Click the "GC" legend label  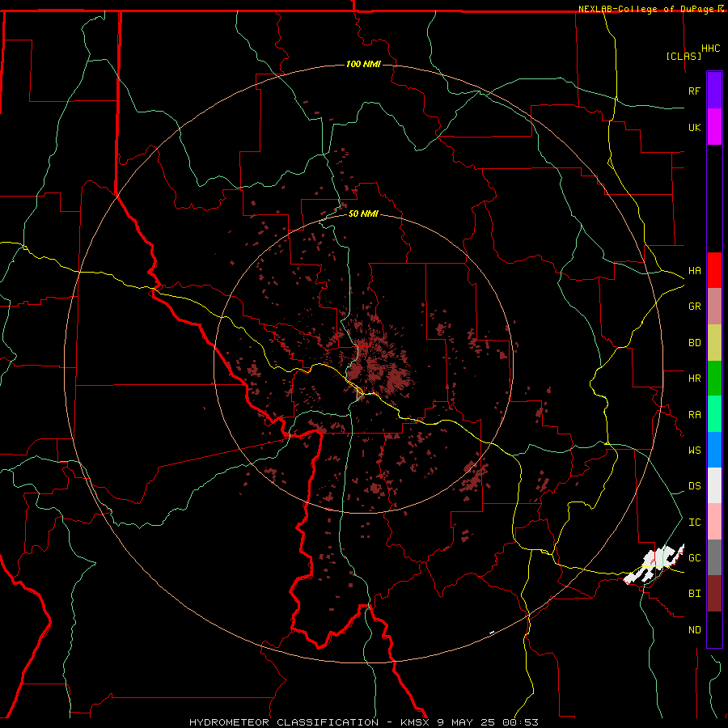[694, 558]
